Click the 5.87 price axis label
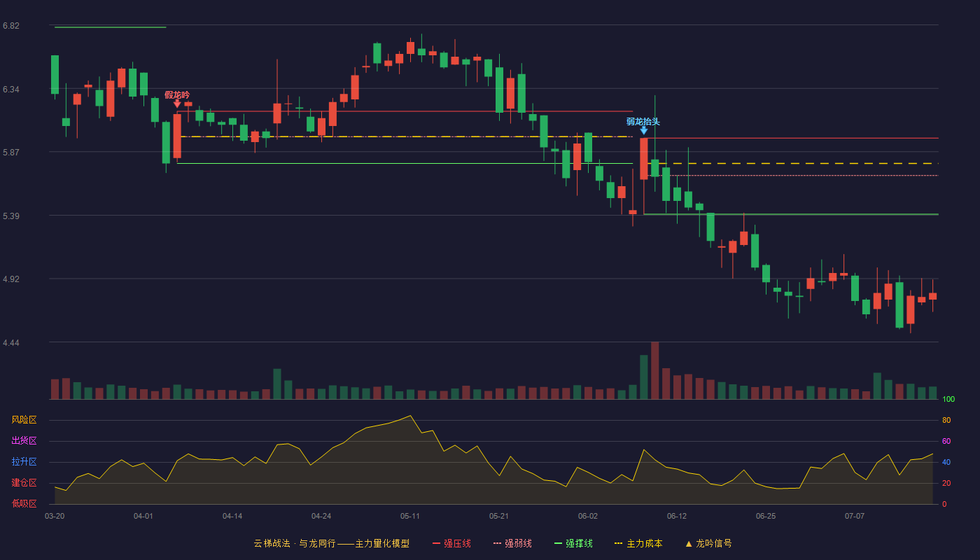The height and width of the screenshot is (560, 980). 11,153
